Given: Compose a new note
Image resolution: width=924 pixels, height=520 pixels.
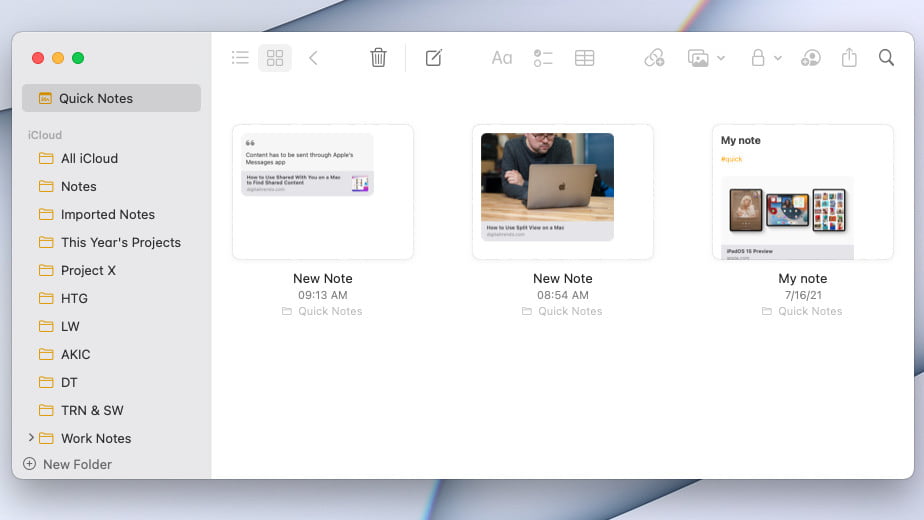Looking at the screenshot, I should tap(434, 58).
